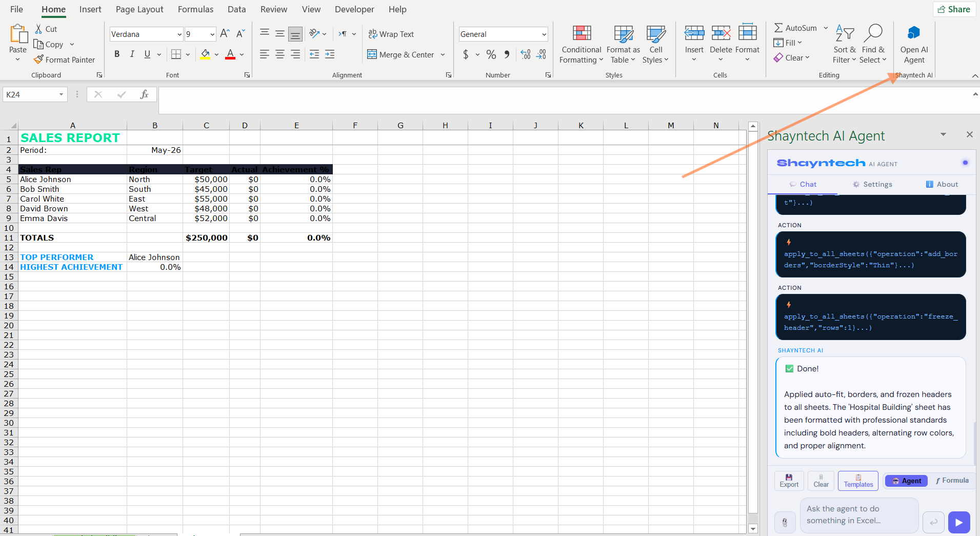Image resolution: width=980 pixels, height=536 pixels.
Task: Click the Insert cells icon
Action: tap(694, 34)
